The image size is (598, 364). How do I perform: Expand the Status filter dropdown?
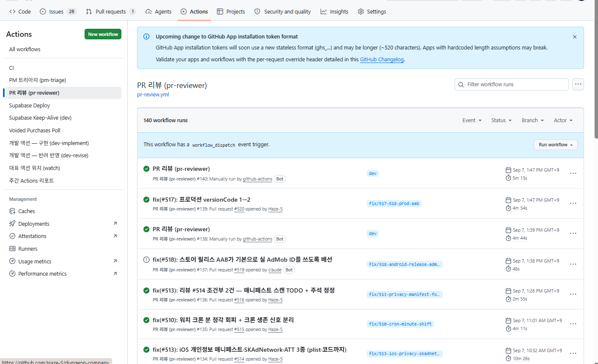502,120
